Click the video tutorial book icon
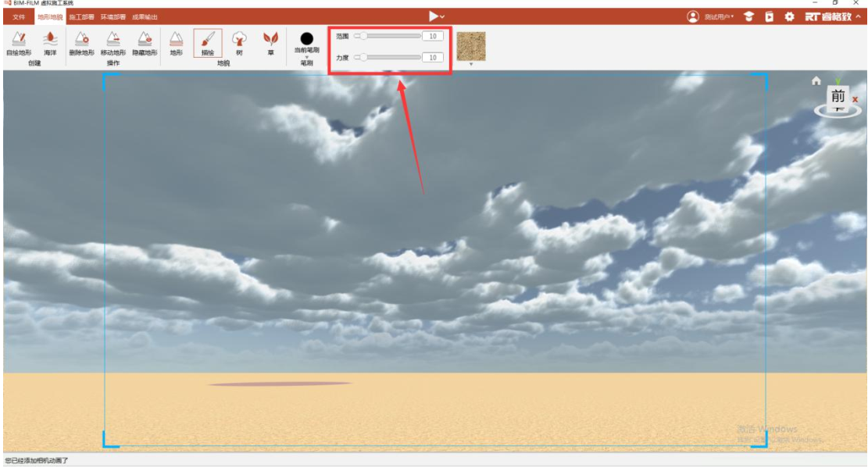 point(769,16)
